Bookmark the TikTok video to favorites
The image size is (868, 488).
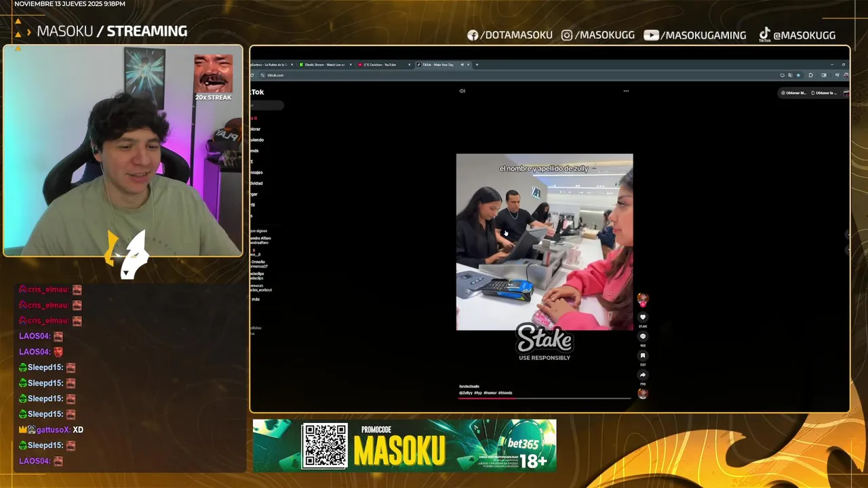coord(643,355)
